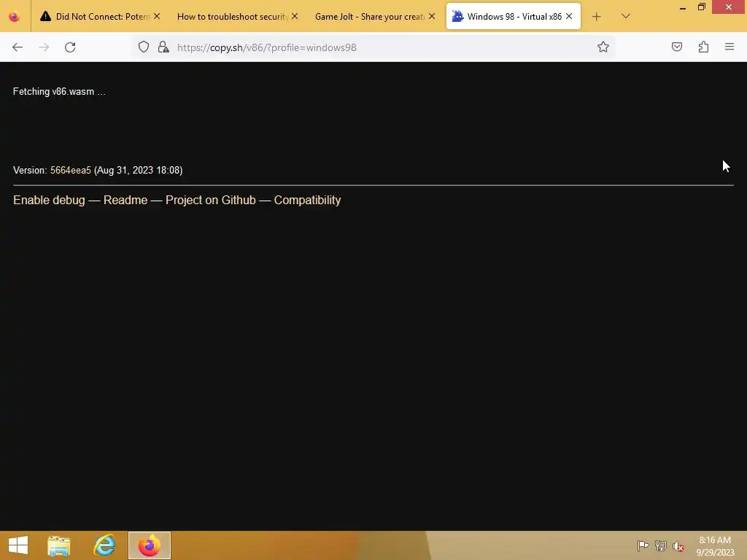The image size is (747, 560).
Task: Switch to Game Jolt tab
Action: tap(375, 16)
